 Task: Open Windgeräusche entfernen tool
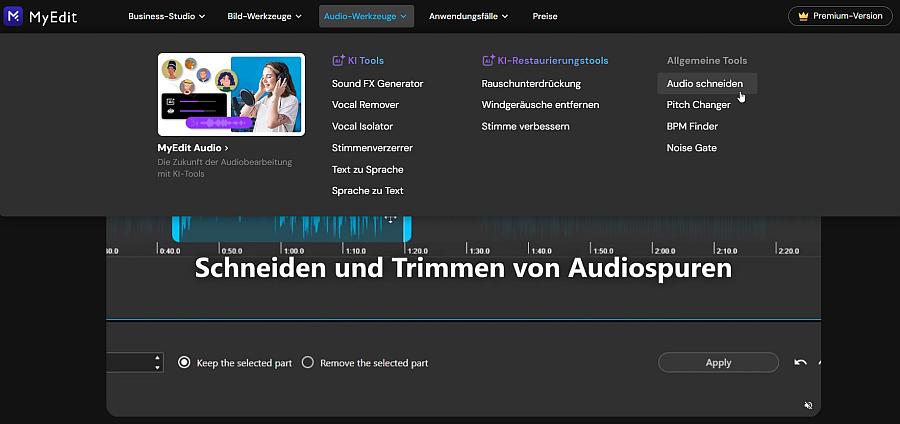tap(540, 105)
